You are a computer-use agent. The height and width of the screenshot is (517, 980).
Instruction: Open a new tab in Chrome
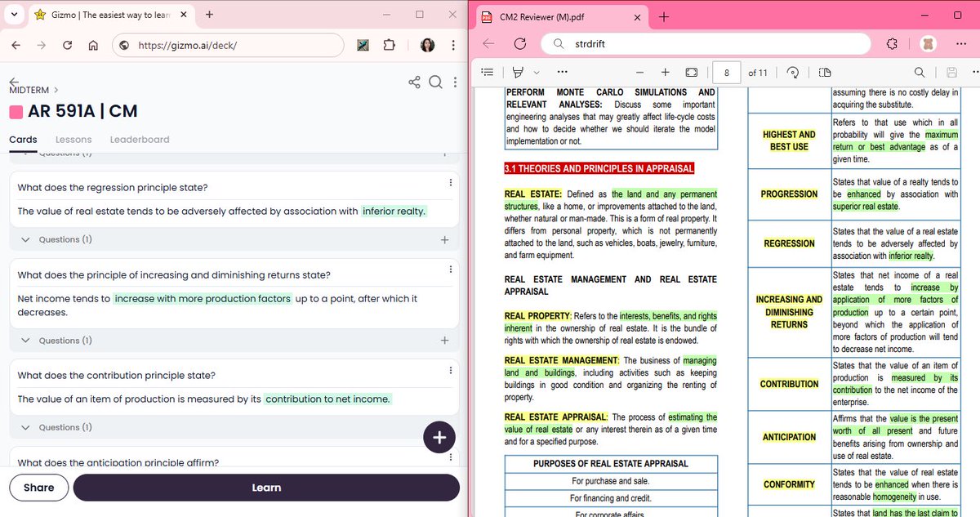click(210, 15)
